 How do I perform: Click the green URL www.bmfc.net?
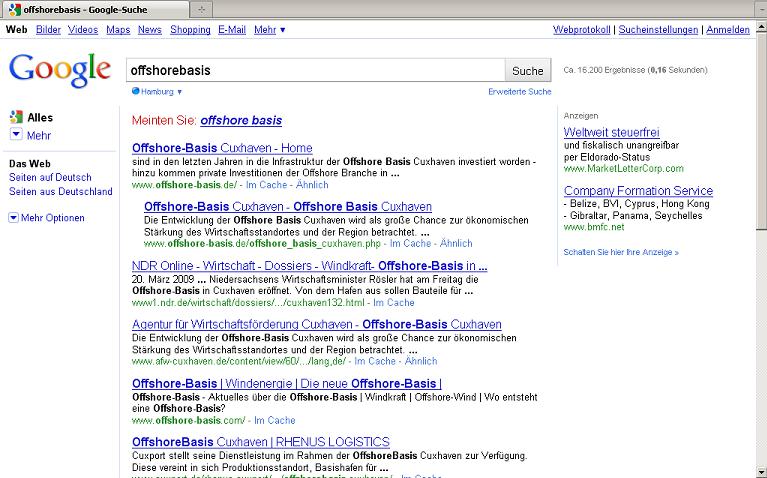594,228
